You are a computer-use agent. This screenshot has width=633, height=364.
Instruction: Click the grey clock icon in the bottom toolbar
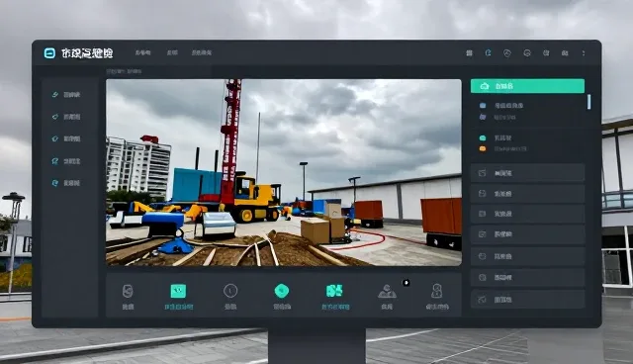pyautogui.click(x=230, y=291)
